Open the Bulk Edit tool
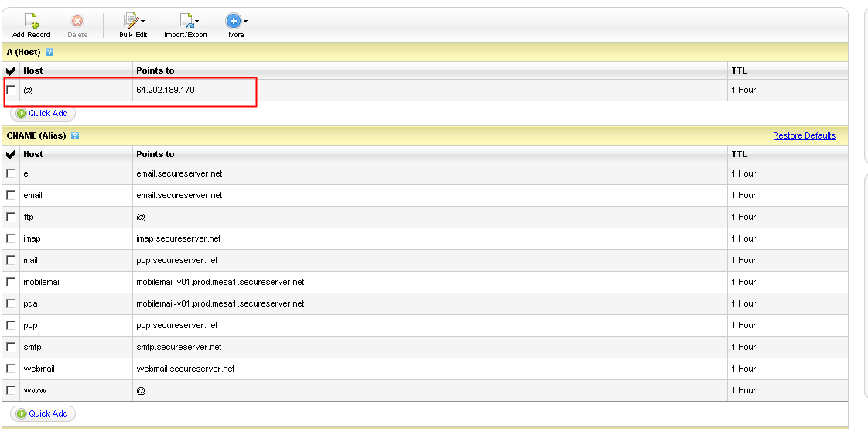 click(132, 22)
